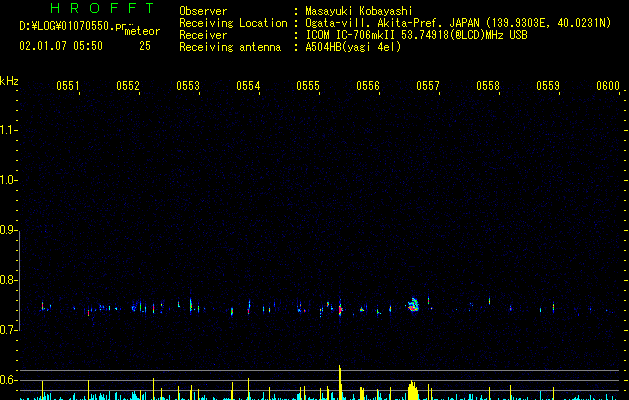Click the 0551 time marker
This screenshot has width=629, height=400.
[68, 85]
